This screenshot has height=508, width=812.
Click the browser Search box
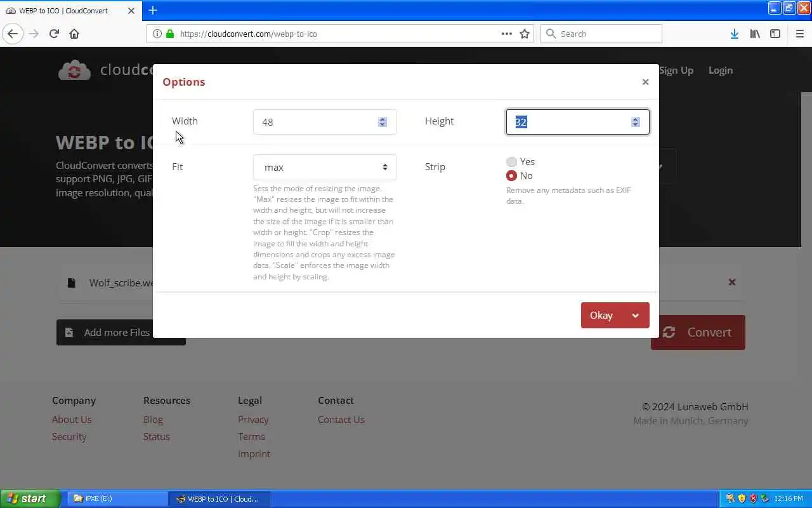pyautogui.click(x=601, y=34)
